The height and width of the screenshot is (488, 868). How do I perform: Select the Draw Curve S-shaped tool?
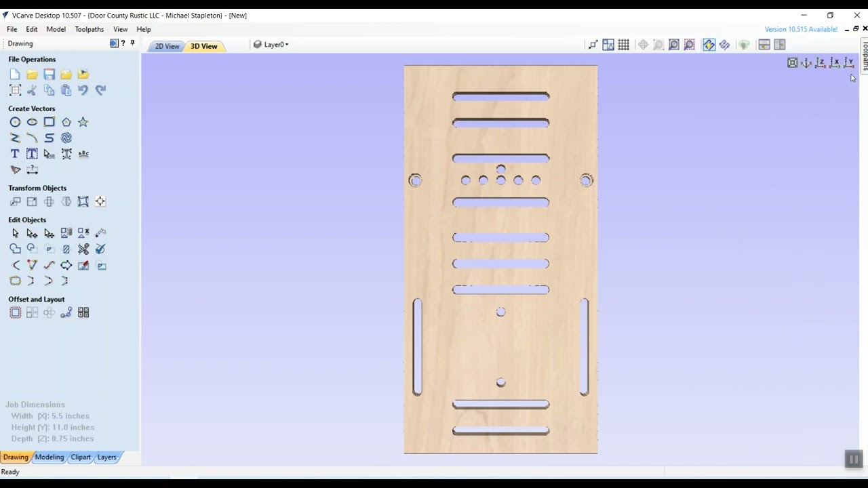point(49,138)
